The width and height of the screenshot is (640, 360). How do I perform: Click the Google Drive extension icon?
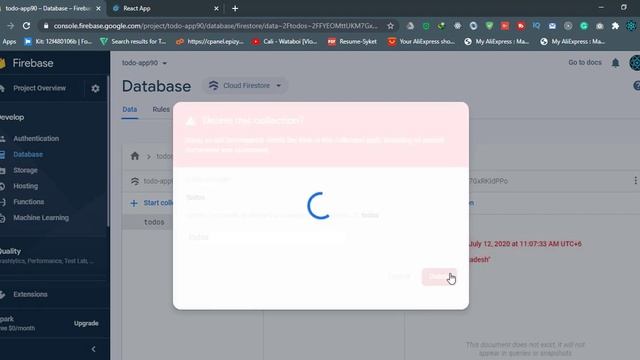410,26
